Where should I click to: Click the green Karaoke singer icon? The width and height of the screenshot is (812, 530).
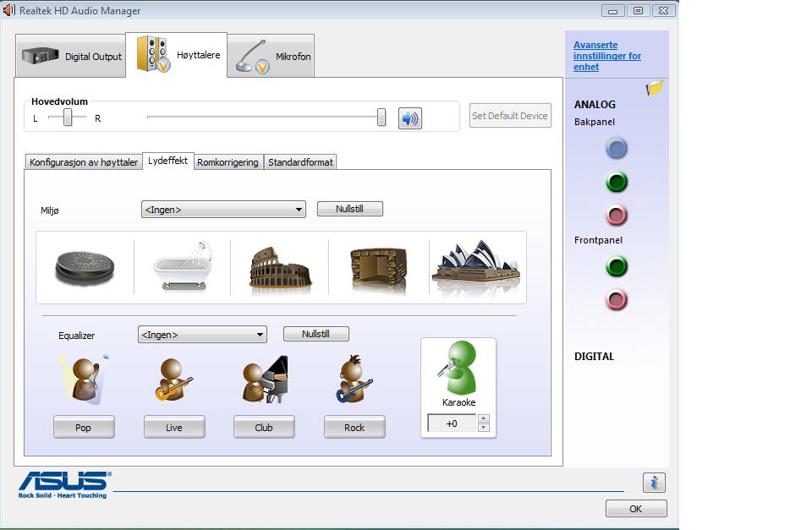(458, 368)
